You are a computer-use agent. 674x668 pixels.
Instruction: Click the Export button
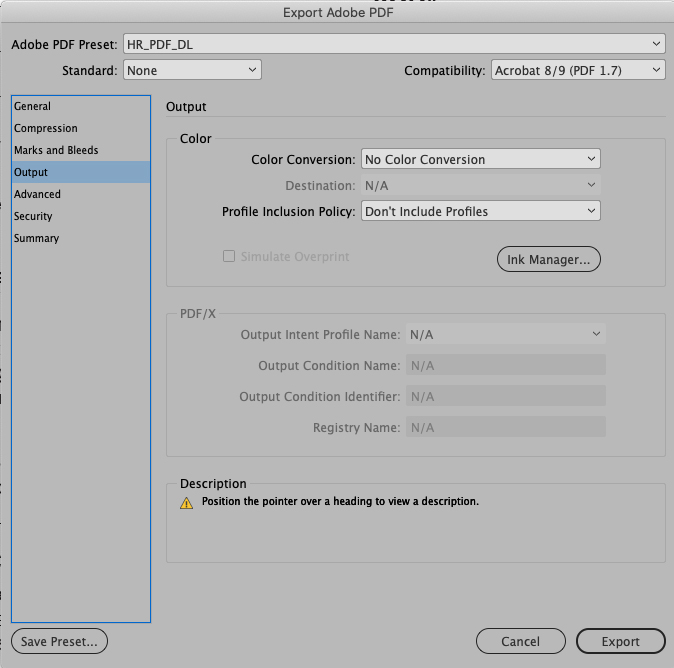point(621,641)
